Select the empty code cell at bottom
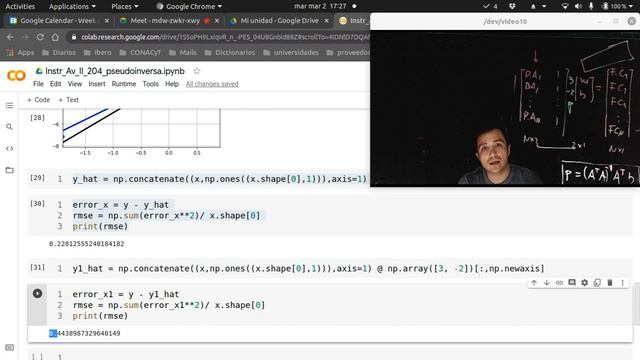The width and height of the screenshot is (640, 360). (330, 355)
